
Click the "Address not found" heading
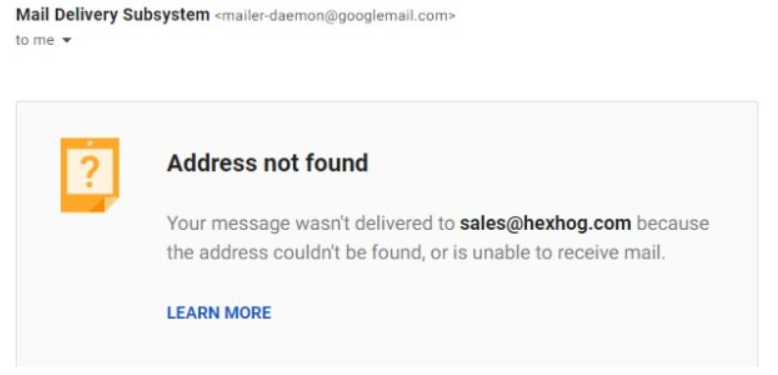pyautogui.click(x=267, y=163)
